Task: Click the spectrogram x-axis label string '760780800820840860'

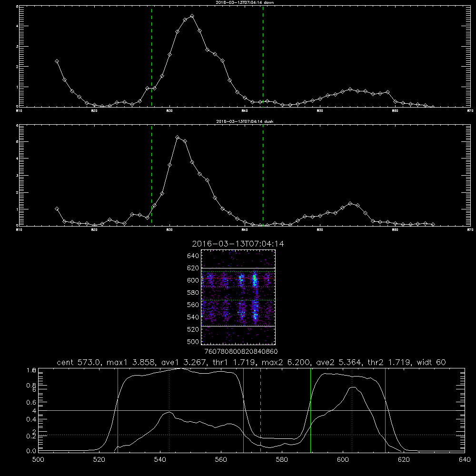Action: tap(241, 352)
